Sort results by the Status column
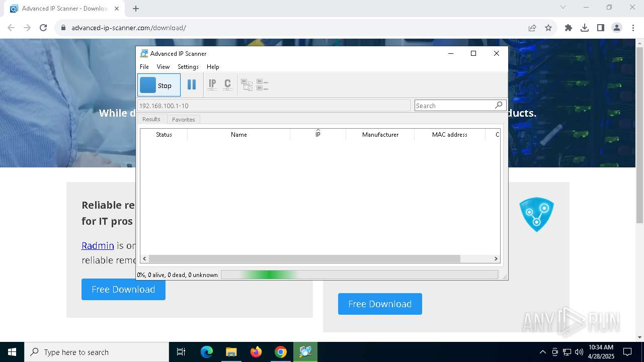 164,135
